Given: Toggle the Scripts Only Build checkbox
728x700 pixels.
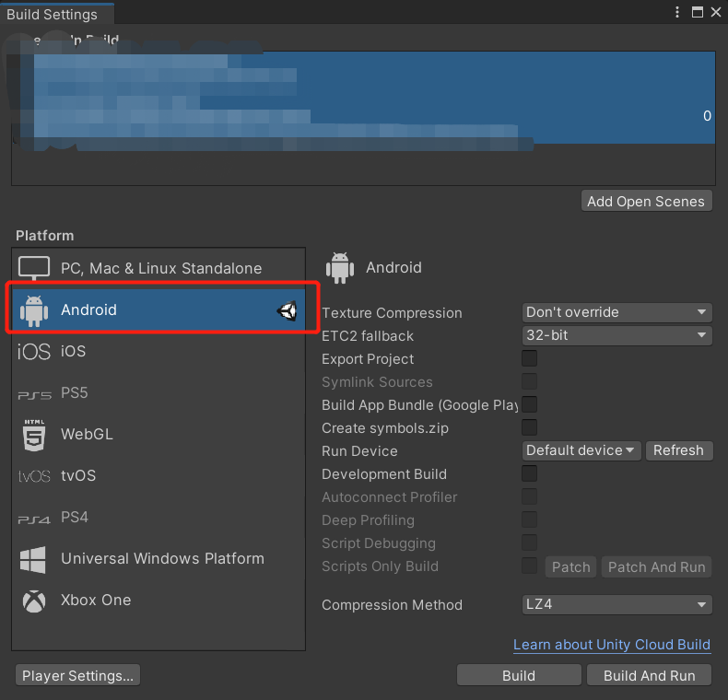Looking at the screenshot, I should [529, 566].
